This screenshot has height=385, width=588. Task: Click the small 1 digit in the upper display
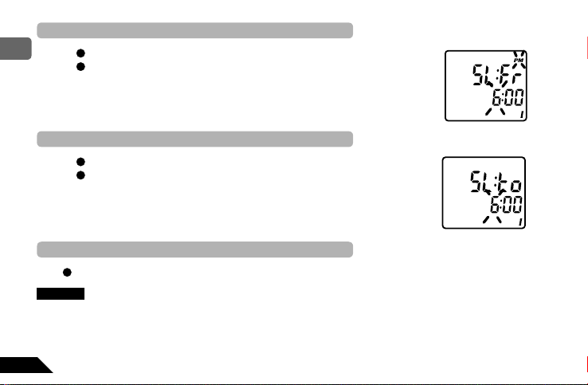[522, 115]
